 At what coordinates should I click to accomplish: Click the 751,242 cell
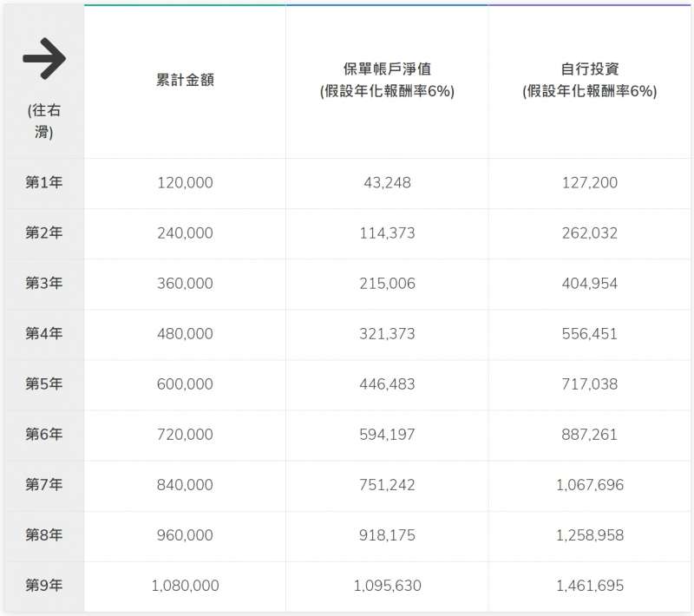pyautogui.click(x=387, y=486)
